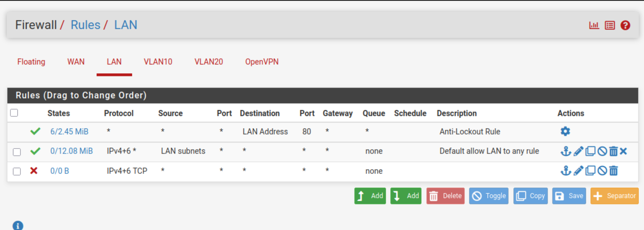Disable the Default allow LAN rule icon
This screenshot has height=230, width=644.
(602, 151)
